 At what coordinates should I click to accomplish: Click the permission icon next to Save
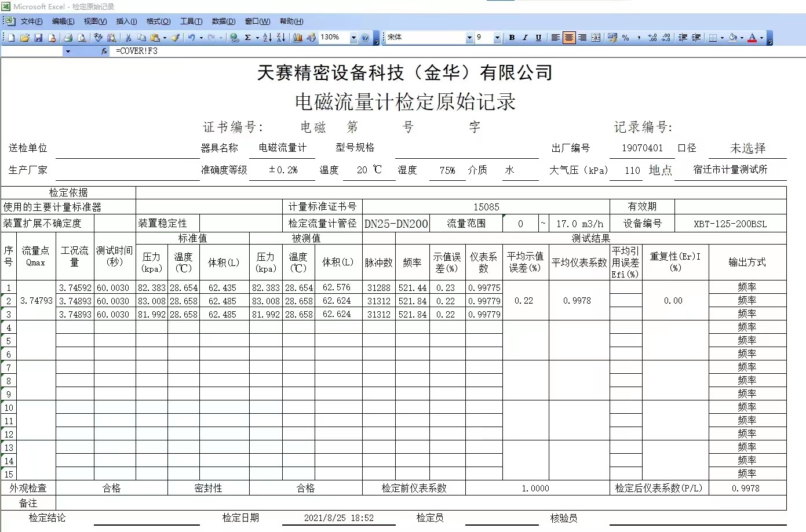point(52,38)
